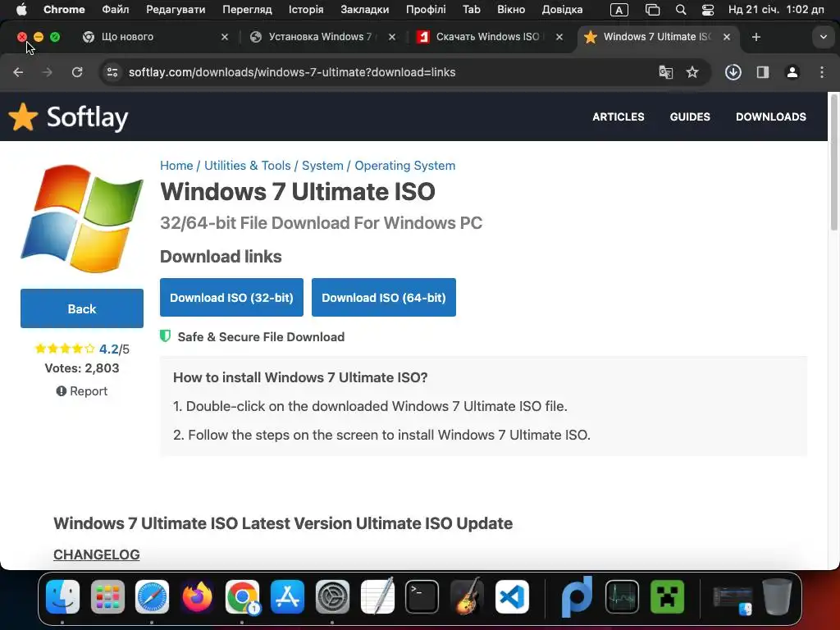This screenshot has width=840, height=630.
Task: Open System Settings from the Dock
Action: tap(332, 597)
